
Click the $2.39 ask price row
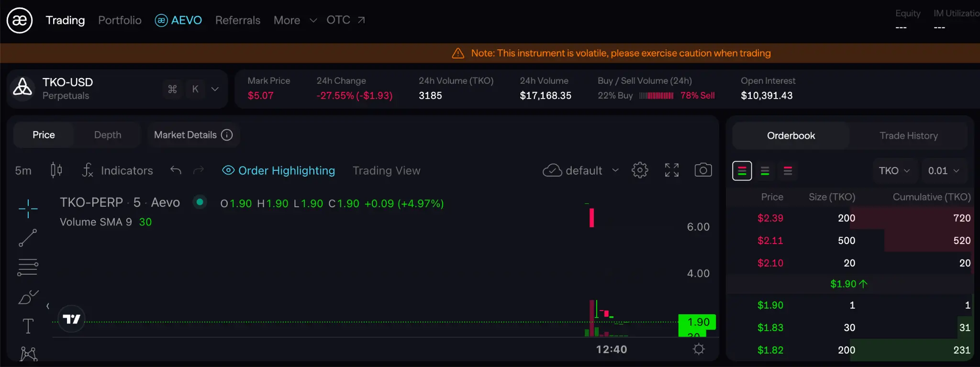[770, 218]
